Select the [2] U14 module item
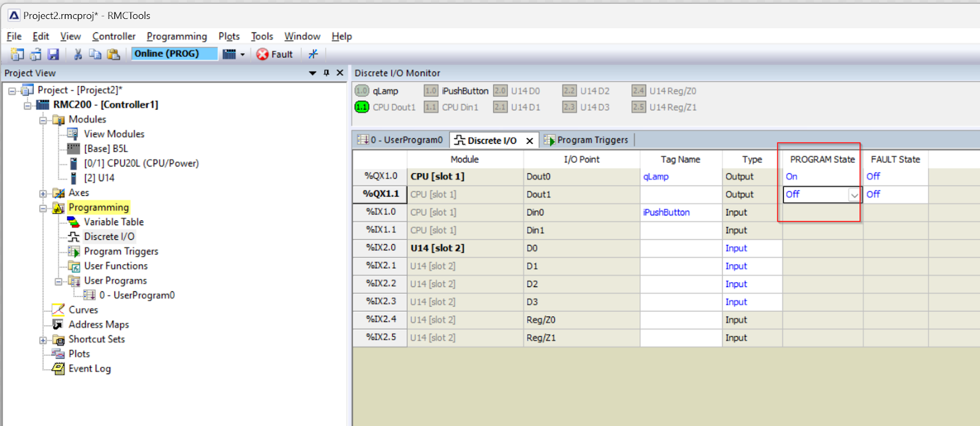Screen dimensions: 980x426 tap(99, 177)
